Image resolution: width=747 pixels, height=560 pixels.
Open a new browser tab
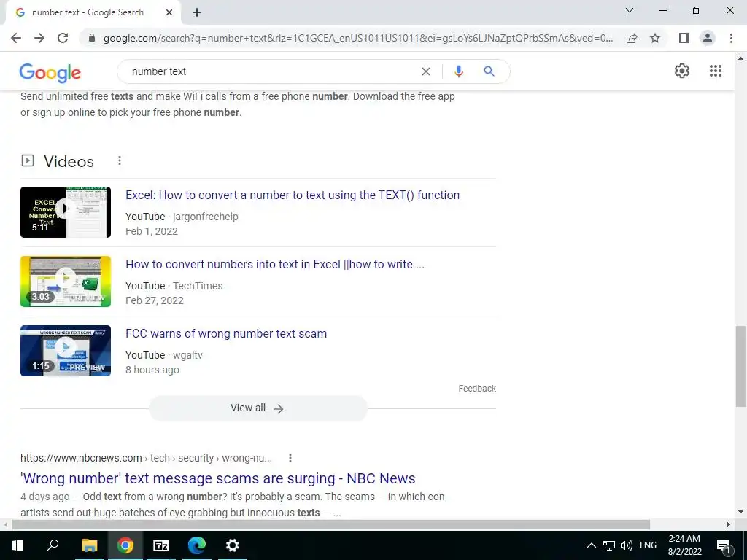click(x=197, y=13)
